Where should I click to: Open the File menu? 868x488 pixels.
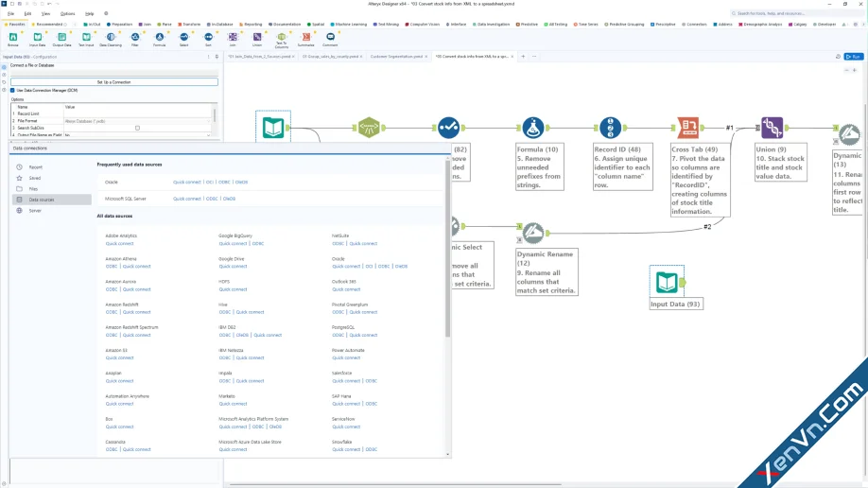10,13
